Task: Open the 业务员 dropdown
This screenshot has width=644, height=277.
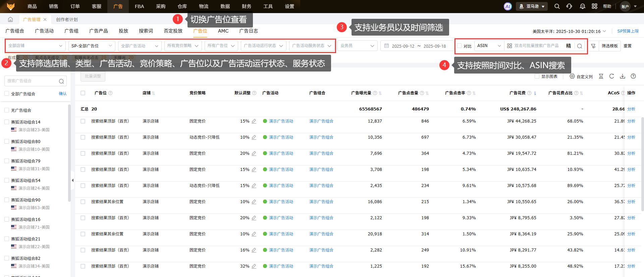Action: click(x=357, y=46)
